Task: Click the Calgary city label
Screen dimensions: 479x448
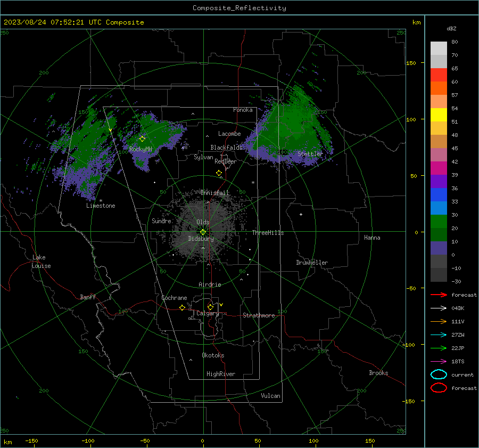Action: click(208, 313)
